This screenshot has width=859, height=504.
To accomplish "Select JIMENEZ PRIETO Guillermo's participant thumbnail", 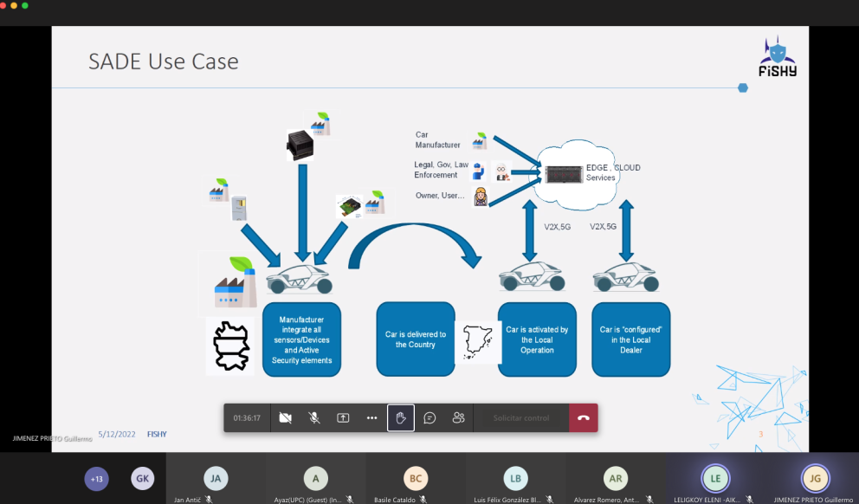I will click(814, 478).
